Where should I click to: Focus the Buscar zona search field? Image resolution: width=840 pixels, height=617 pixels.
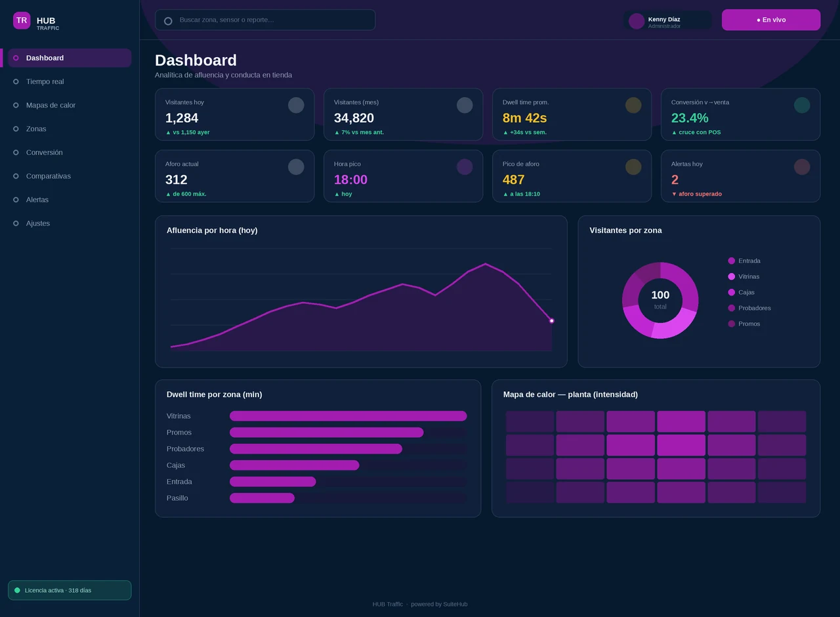pyautogui.click(x=265, y=20)
